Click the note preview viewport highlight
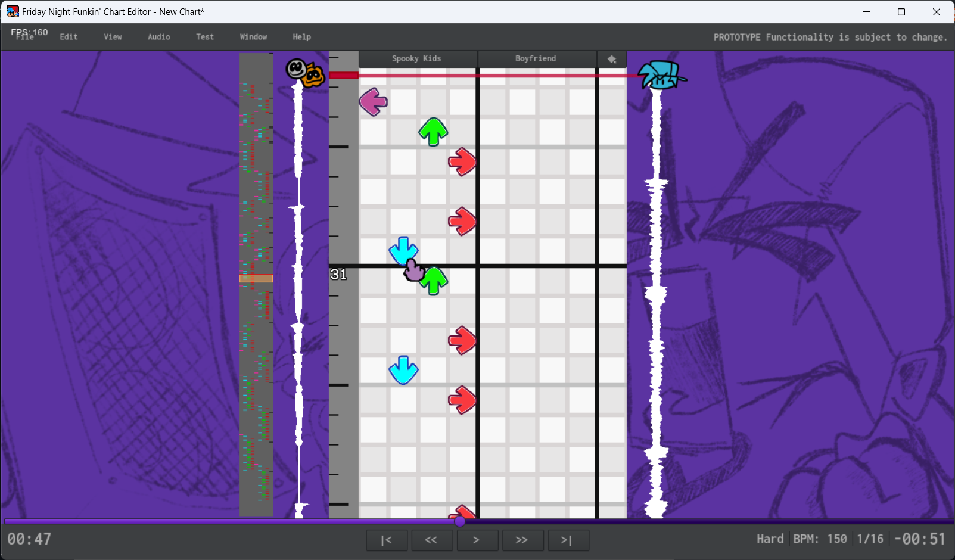955x560 pixels. click(x=256, y=278)
